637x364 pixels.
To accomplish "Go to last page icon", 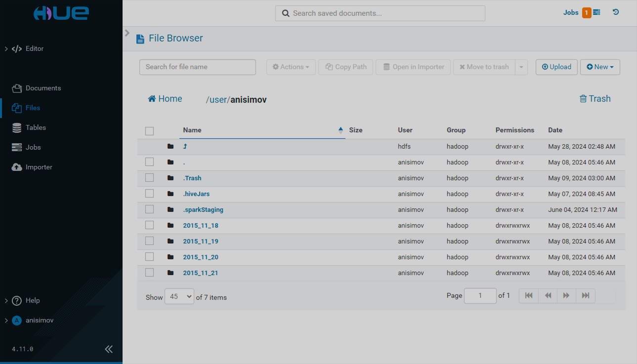I will (586, 296).
